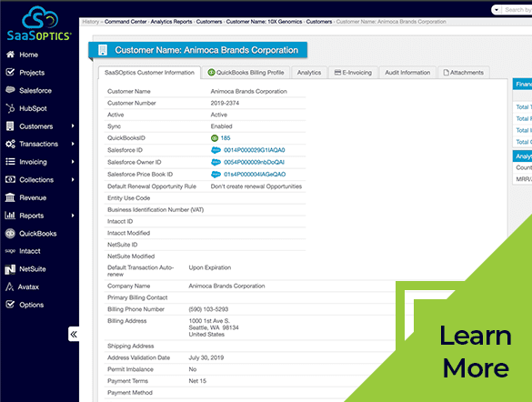Click the Transactions gears icon
Image resolution: width=532 pixels, height=402 pixels.
coord(11,144)
